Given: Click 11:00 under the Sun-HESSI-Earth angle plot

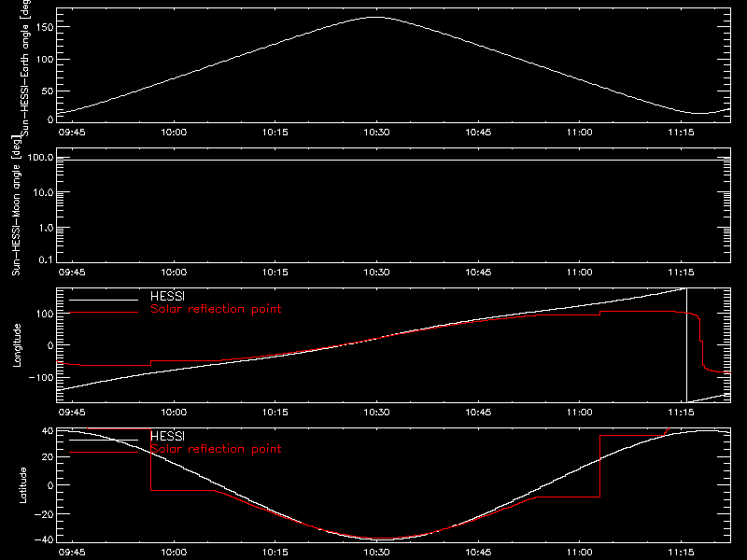Looking at the screenshot, I should [x=579, y=133].
